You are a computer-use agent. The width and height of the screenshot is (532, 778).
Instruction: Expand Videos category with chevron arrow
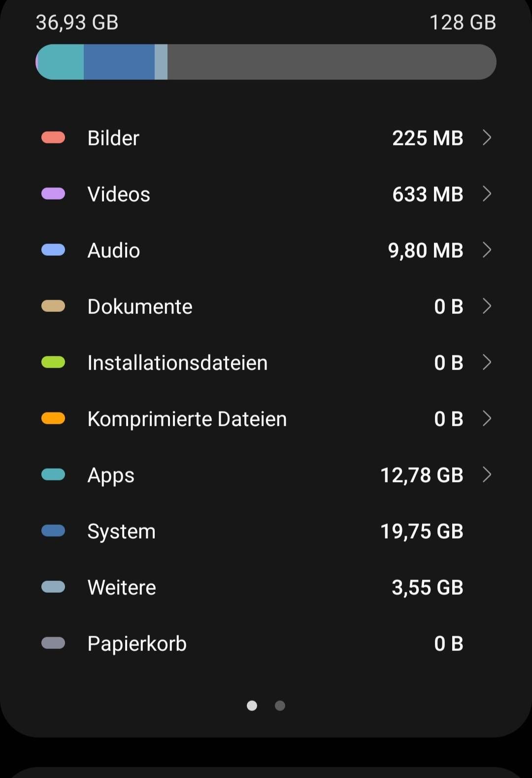487,194
